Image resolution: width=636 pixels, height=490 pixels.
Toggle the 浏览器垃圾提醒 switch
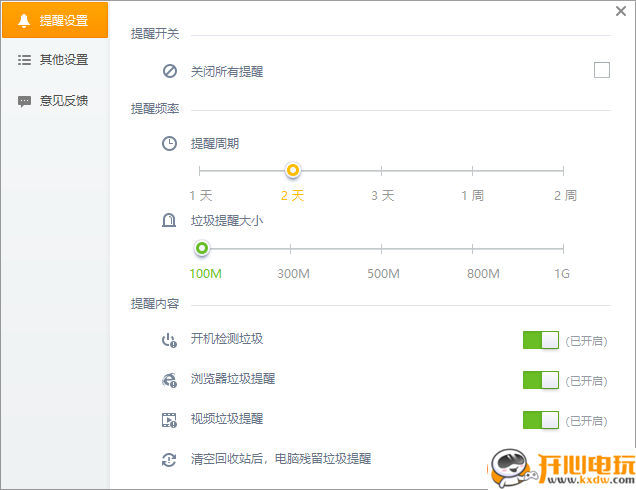tap(541, 380)
